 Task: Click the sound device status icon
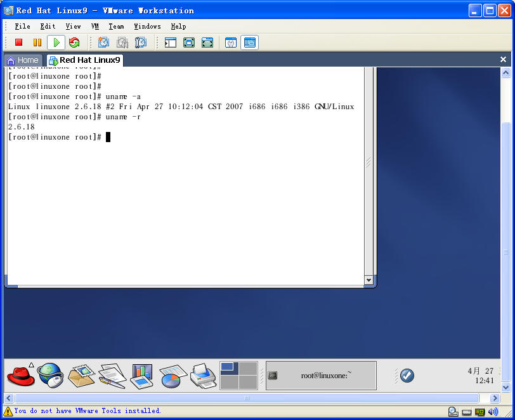click(493, 412)
